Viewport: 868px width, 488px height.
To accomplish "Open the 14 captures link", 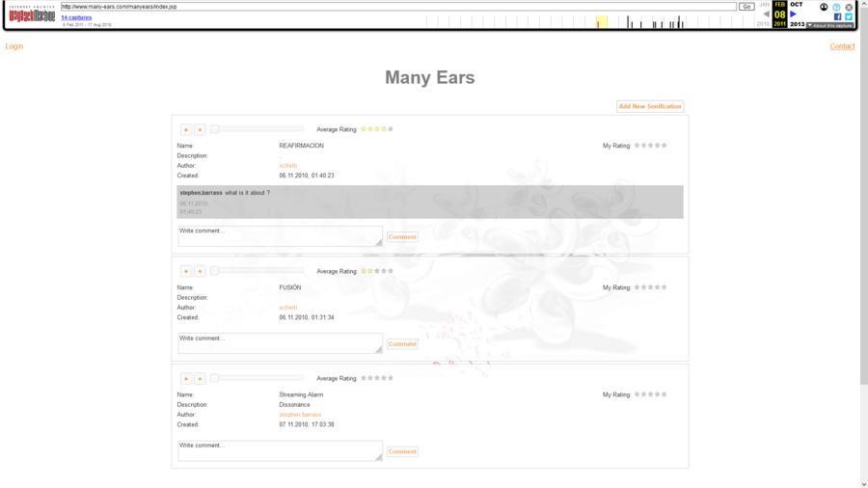I will coord(76,17).
